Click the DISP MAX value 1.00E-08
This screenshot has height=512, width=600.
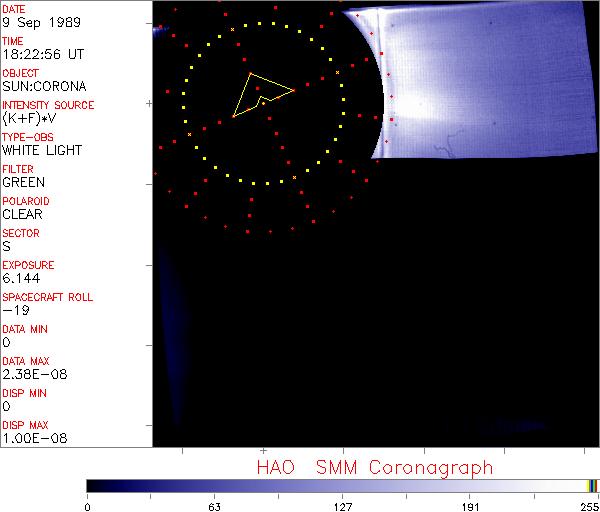(32, 439)
